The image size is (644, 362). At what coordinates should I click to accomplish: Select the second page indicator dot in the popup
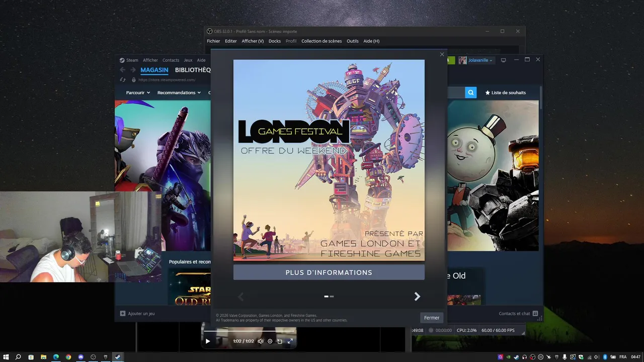pos(332,297)
